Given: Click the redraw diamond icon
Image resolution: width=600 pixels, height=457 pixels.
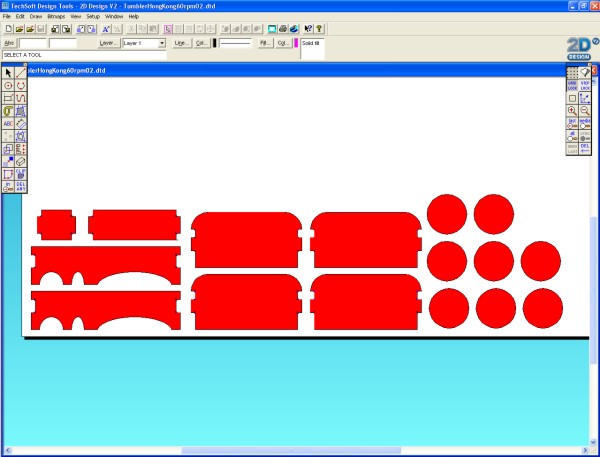Looking at the screenshot, I should coord(585,73).
